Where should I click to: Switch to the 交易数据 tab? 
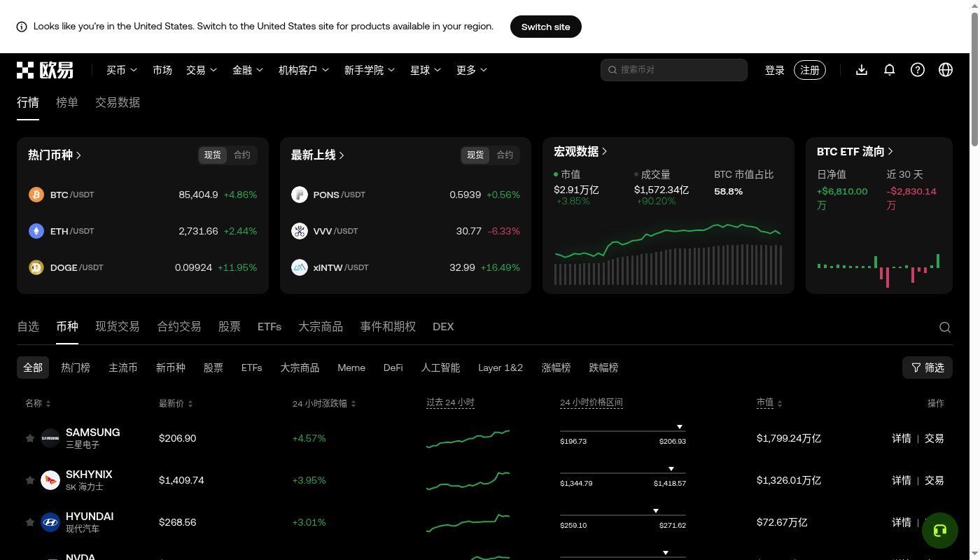(118, 102)
